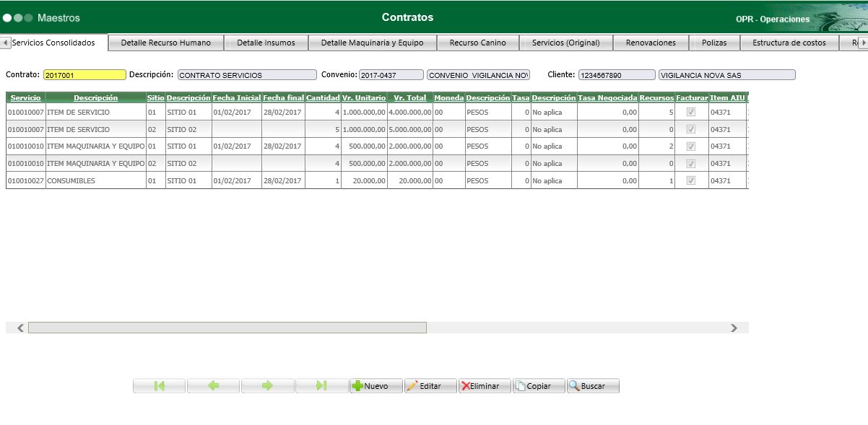Open the Recurso Canino tab
Screen dimensions: 868x425
(x=478, y=43)
